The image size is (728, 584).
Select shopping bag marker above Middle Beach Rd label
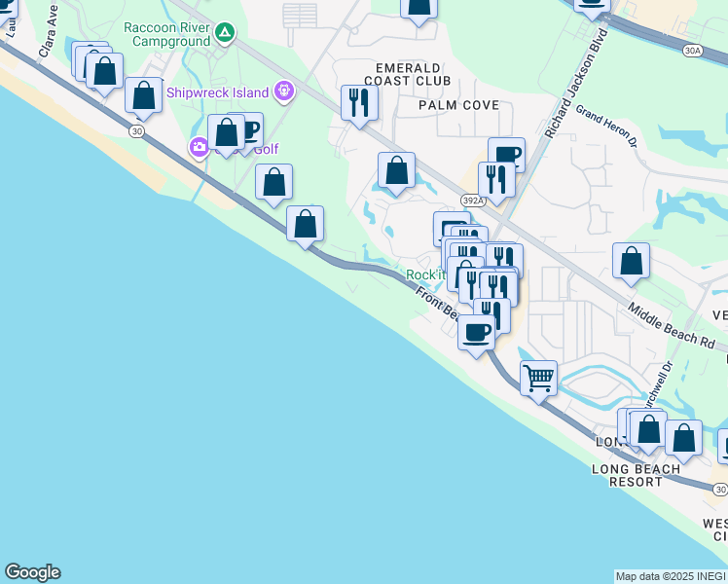631,263
